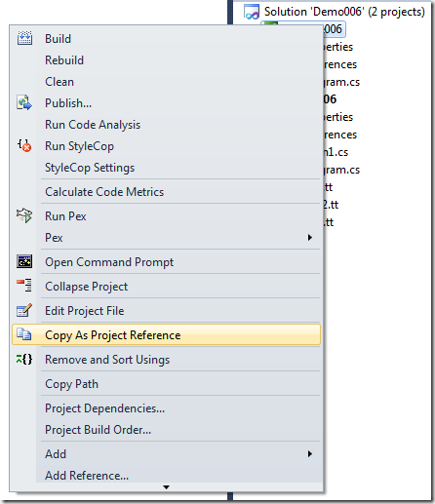Click the solution icon beside Solution 'Demo006'
Screen dimensions: 435x504
252,12
